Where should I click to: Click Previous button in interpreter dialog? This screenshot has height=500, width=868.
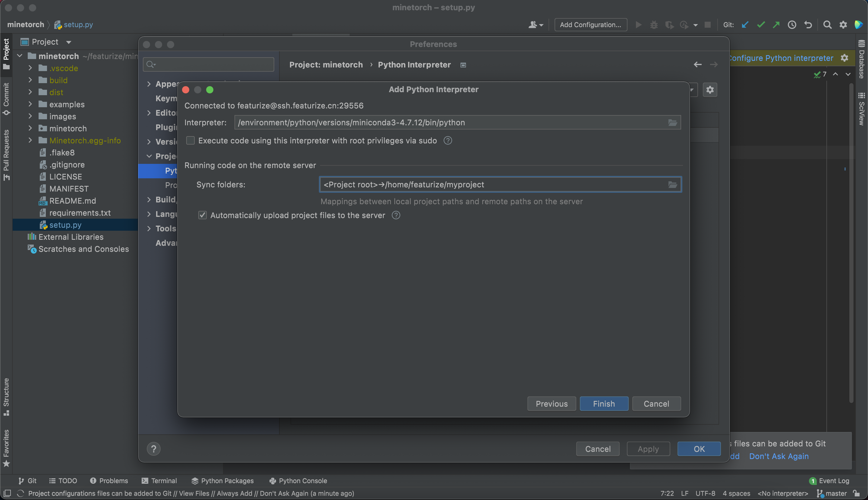(x=551, y=404)
